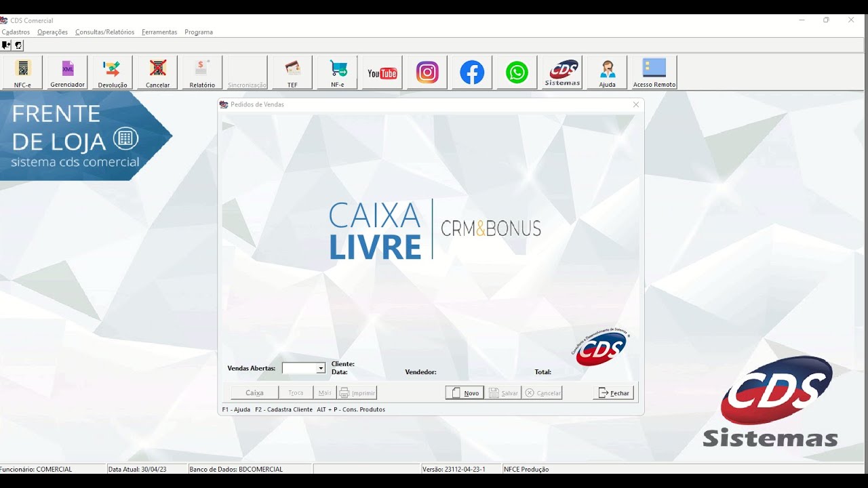The height and width of the screenshot is (488, 868).
Task: Click the Caixa Livre CRM&Bonus banner image
Action: (x=435, y=229)
